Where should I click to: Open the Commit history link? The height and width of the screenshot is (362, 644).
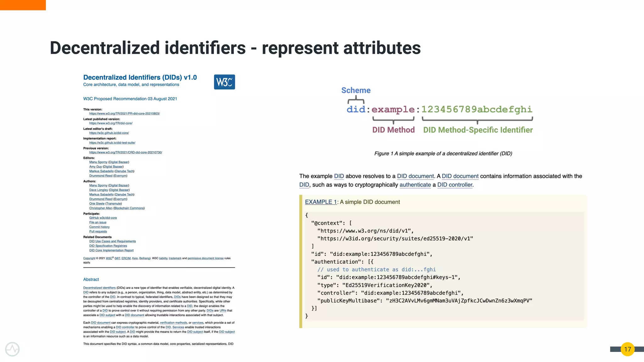99,227
